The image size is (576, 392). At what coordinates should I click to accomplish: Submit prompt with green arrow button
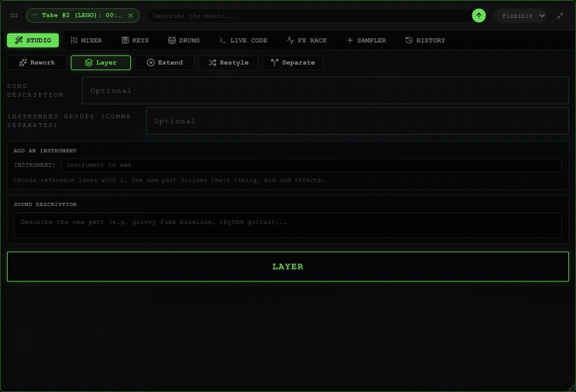479,15
